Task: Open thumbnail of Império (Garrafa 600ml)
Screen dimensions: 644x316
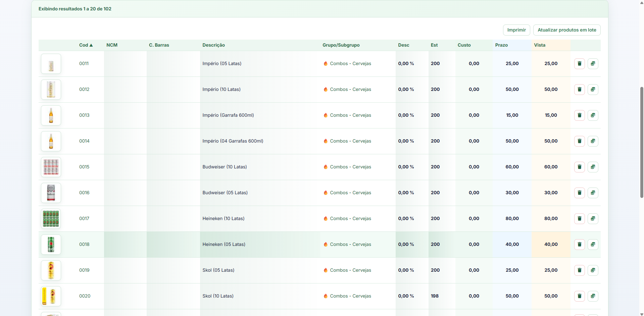Action: (x=51, y=115)
